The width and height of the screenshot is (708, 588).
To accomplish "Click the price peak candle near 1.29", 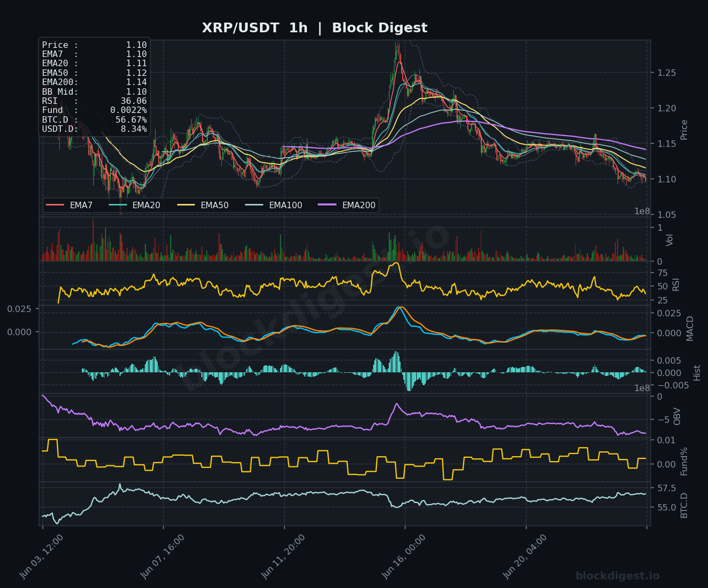I will point(397,48).
